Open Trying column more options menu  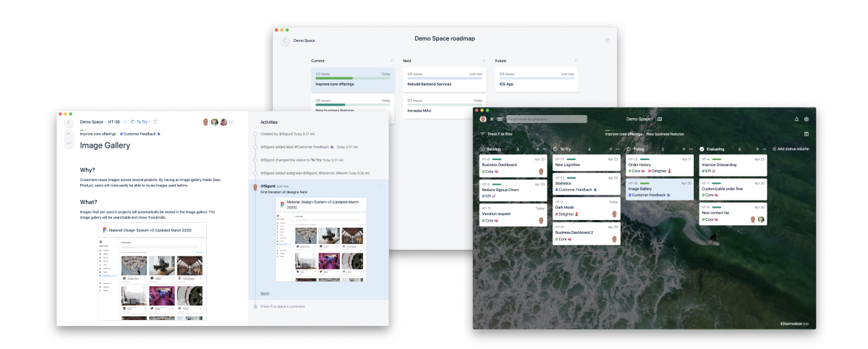[x=691, y=148]
